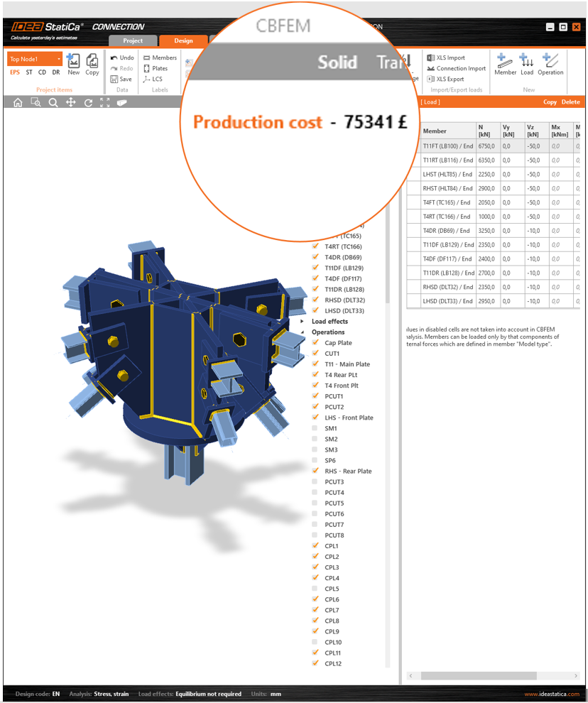Undo the last action
This screenshot has width=588, height=703.
(122, 58)
